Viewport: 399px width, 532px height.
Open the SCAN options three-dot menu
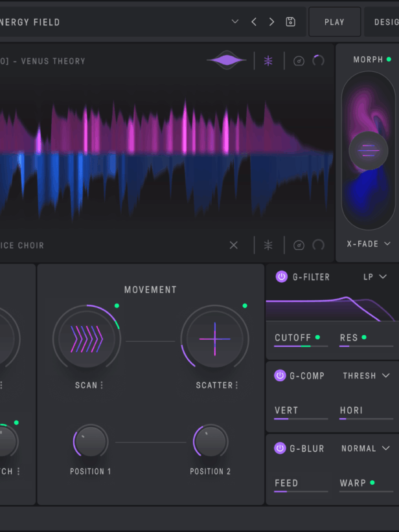(102, 385)
